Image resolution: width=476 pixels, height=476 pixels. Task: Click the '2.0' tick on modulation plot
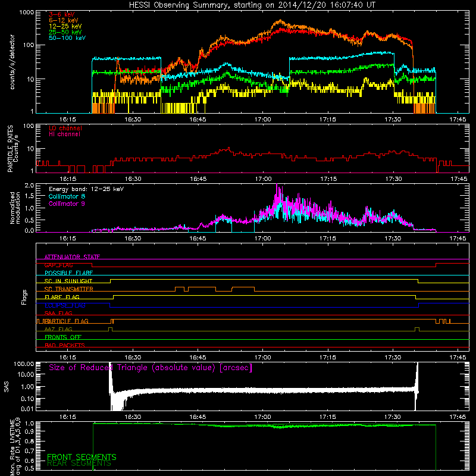pos(29,186)
